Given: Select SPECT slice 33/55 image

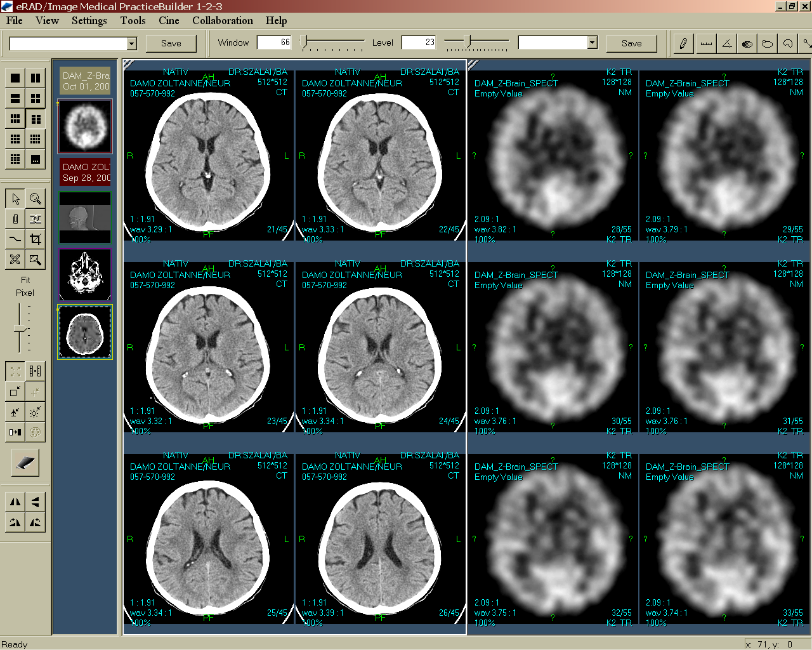Looking at the screenshot, I should (724, 539).
